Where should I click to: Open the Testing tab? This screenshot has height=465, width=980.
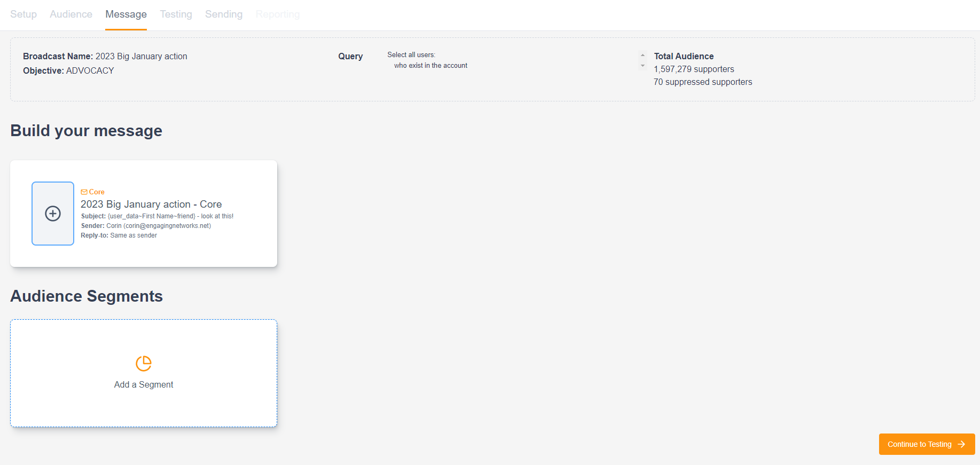pos(176,14)
